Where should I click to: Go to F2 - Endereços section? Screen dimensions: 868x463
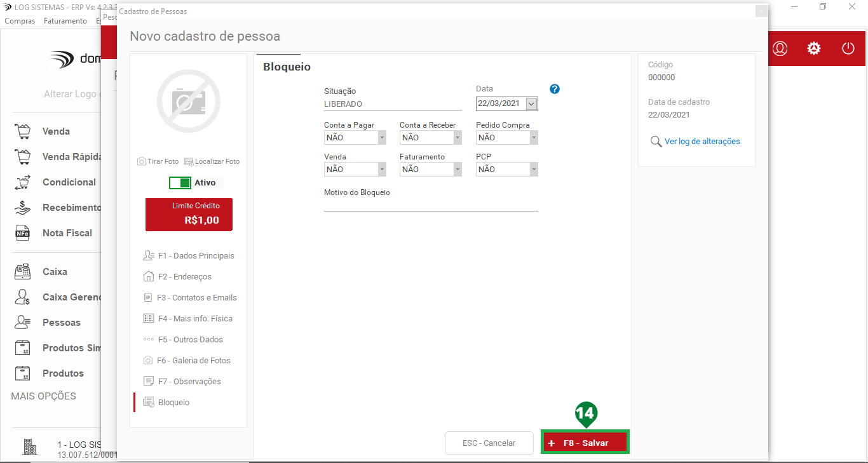pyautogui.click(x=177, y=277)
